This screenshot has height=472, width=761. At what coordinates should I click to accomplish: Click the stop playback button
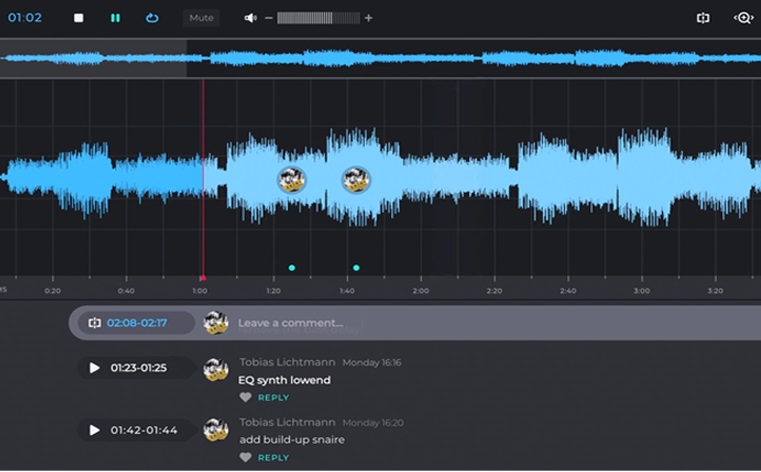tap(79, 18)
